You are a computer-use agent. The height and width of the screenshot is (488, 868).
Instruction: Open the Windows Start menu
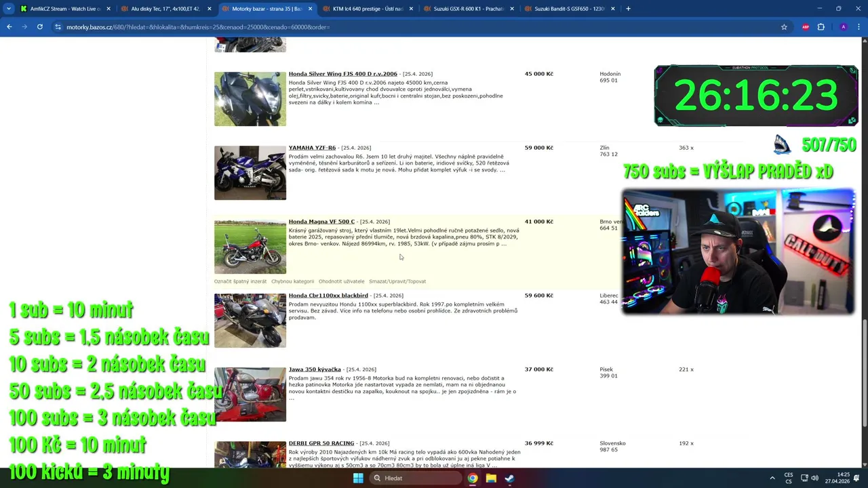[358, 478]
